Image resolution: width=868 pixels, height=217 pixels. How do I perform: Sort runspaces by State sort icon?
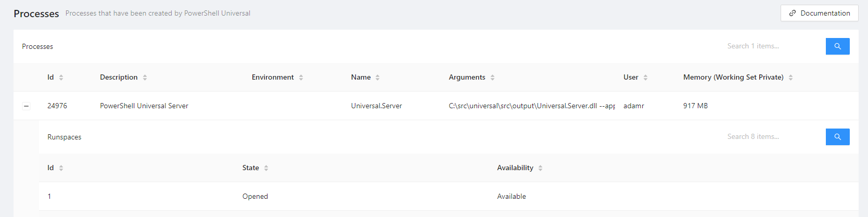tap(266, 168)
